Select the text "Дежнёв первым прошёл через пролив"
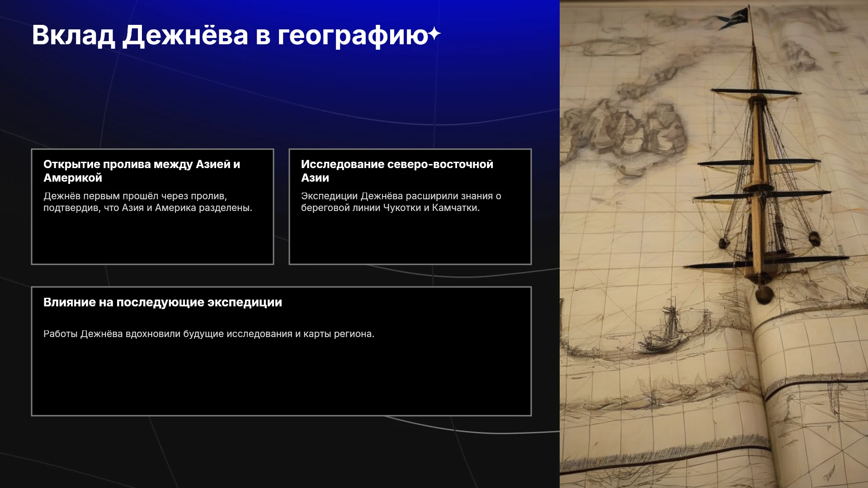Image resolution: width=868 pixels, height=488 pixels. [x=134, y=196]
